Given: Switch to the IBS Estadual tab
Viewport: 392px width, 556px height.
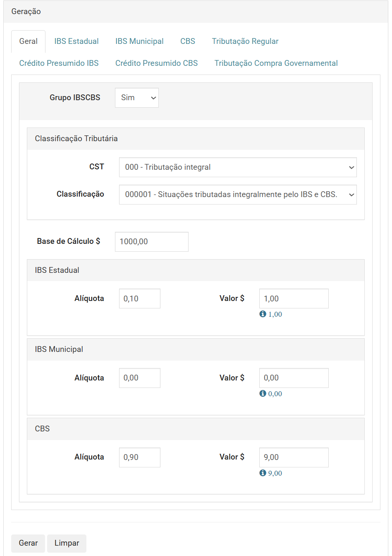Looking at the screenshot, I should 76,41.
